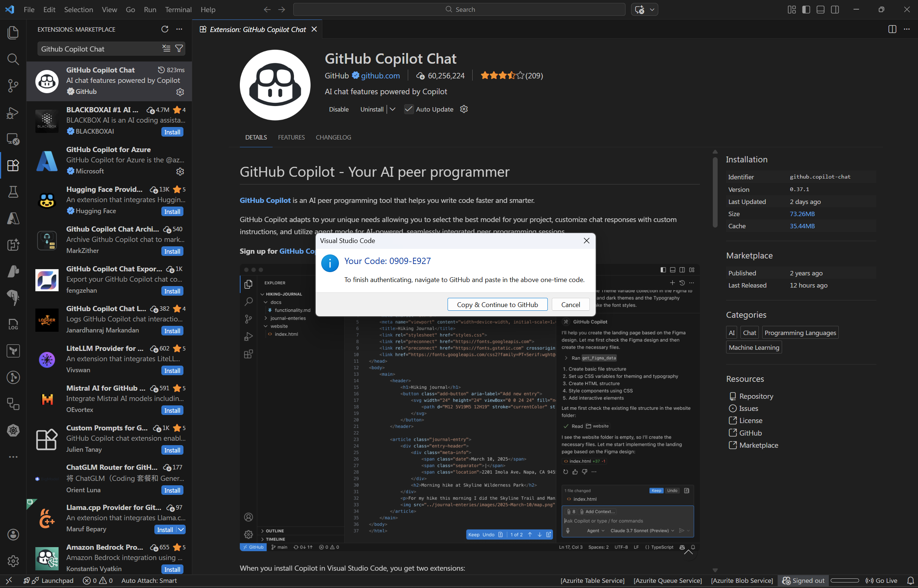Cancel the authentication dialog
The width and height of the screenshot is (918, 588).
tap(570, 304)
